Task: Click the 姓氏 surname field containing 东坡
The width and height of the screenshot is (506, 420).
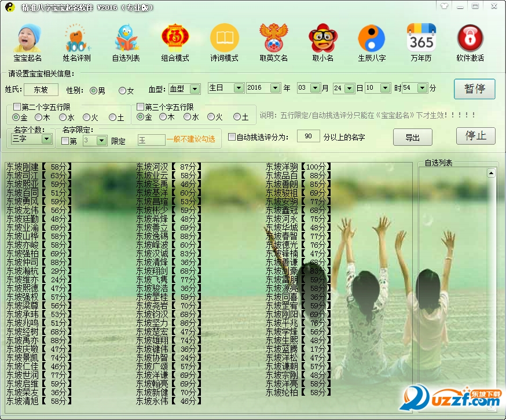Action: pos(41,89)
